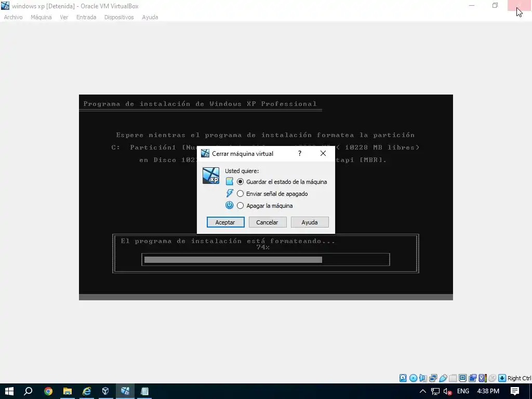Image resolution: width=532 pixels, height=399 pixels.
Task: Open the Action Center notifications icon
Action: click(515, 391)
